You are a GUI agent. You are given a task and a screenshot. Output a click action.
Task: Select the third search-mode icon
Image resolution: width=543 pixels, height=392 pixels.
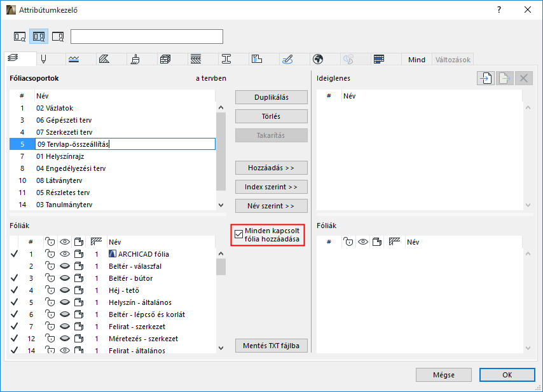point(58,36)
